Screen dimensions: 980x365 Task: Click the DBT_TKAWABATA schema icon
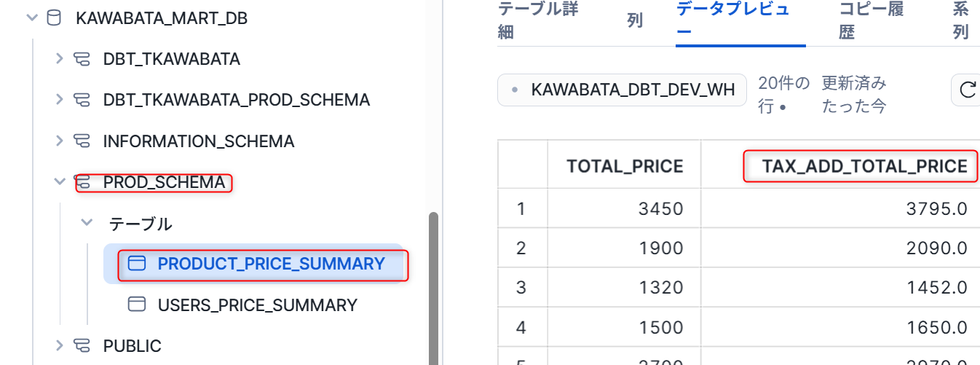[x=82, y=59]
